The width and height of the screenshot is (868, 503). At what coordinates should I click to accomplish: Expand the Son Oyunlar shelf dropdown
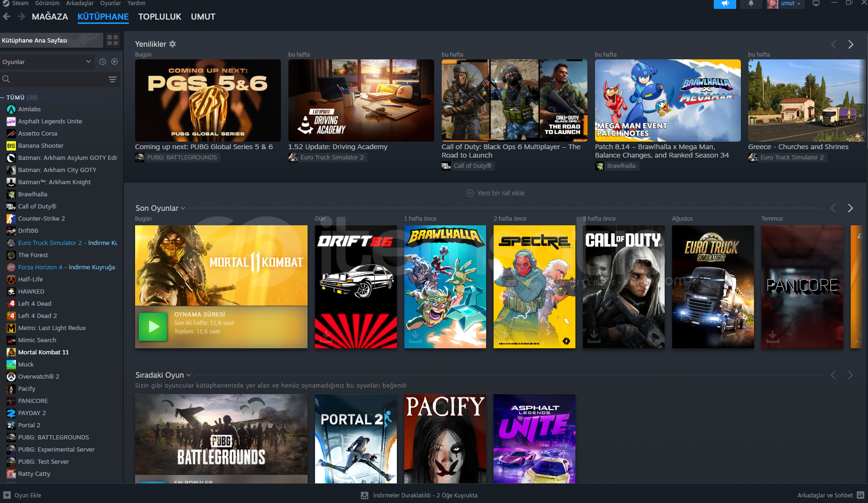pos(183,208)
